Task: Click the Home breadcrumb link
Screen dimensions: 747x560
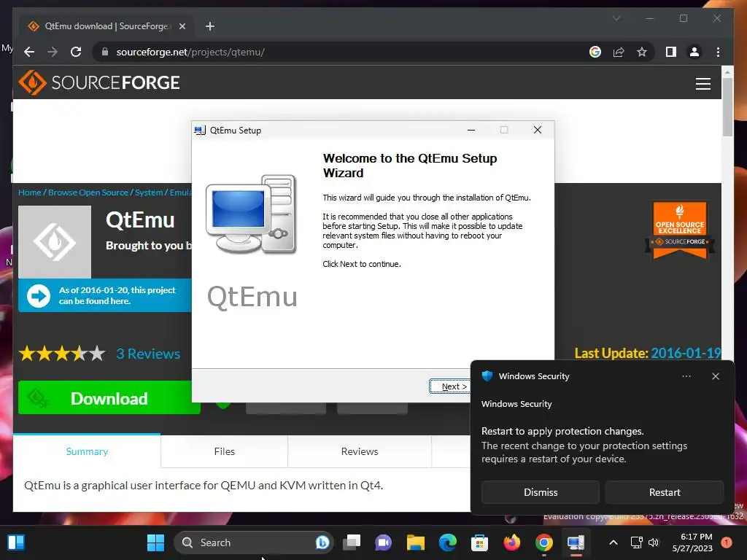Action: (x=29, y=192)
